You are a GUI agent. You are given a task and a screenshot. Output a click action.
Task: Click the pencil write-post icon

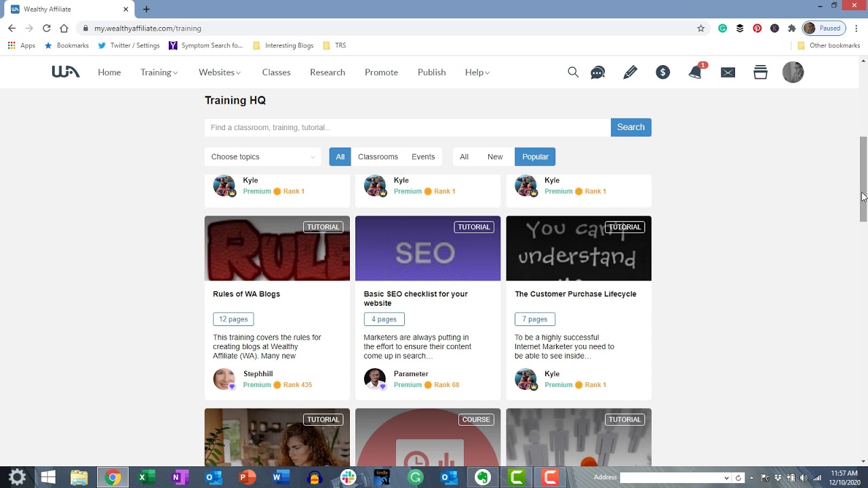click(630, 72)
